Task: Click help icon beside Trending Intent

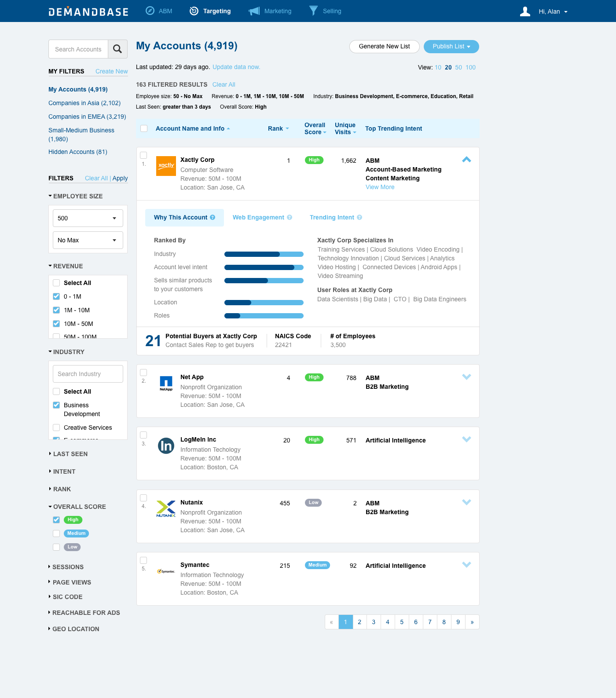Action: [x=359, y=217]
